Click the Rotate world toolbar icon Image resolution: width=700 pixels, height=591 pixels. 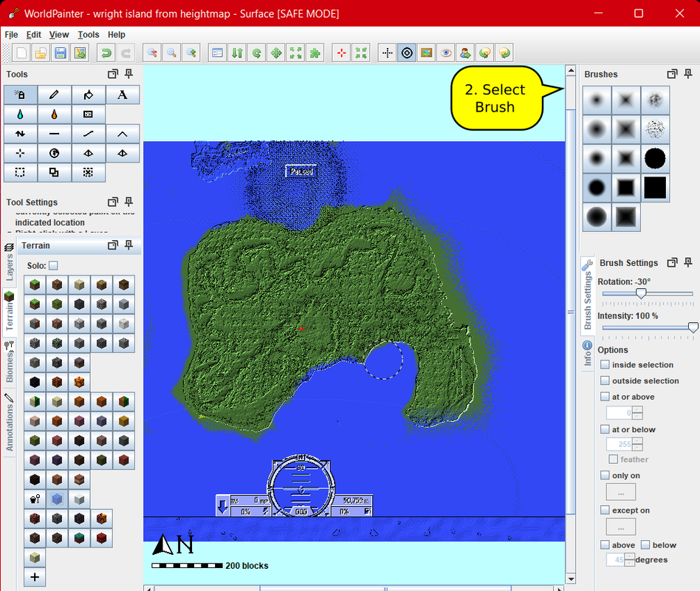[x=257, y=52]
